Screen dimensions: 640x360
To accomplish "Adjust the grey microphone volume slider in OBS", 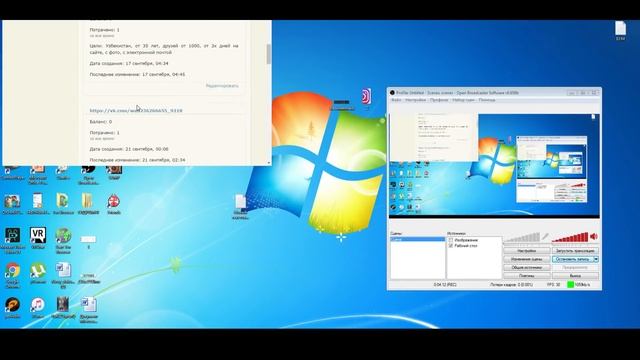I will [522, 237].
